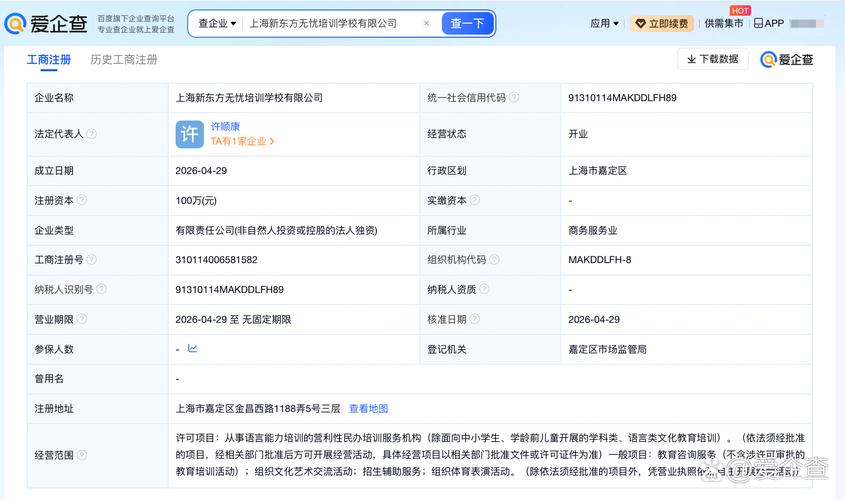Screen dimensions: 845x500
Task: Open the APP download link
Action: click(x=769, y=24)
